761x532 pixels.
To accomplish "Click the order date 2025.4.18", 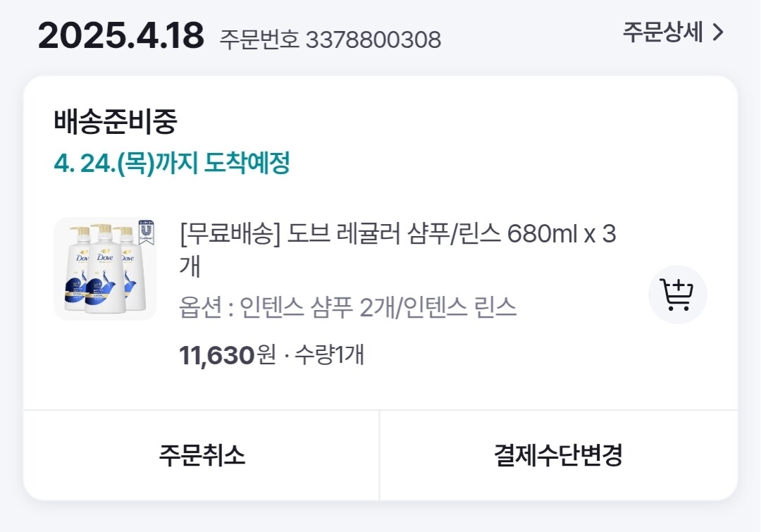I will [120, 35].
